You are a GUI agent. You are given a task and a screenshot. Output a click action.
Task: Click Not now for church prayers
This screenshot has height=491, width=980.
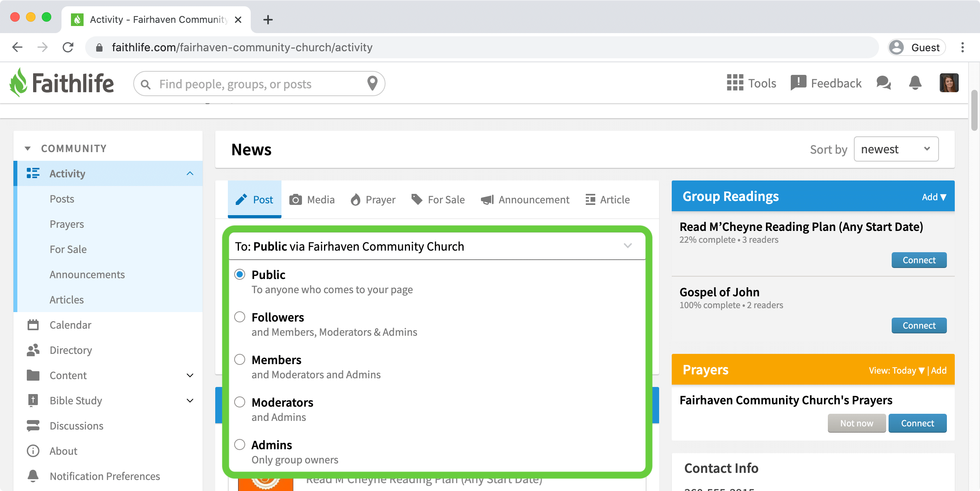pyautogui.click(x=857, y=423)
